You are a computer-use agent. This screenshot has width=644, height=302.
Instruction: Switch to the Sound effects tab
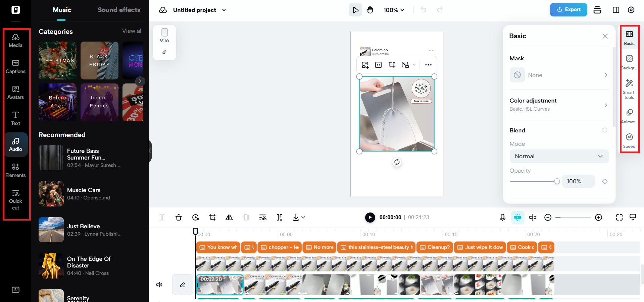(119, 10)
